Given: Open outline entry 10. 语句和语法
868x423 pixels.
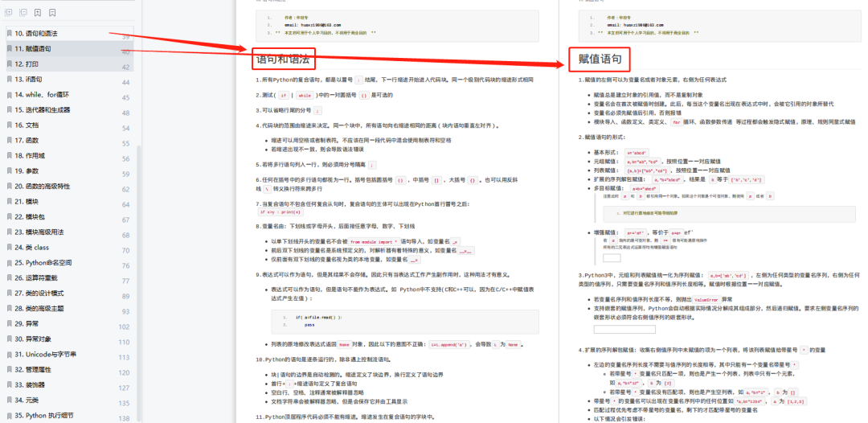Looking at the screenshot, I should pyautogui.click(x=70, y=33).
